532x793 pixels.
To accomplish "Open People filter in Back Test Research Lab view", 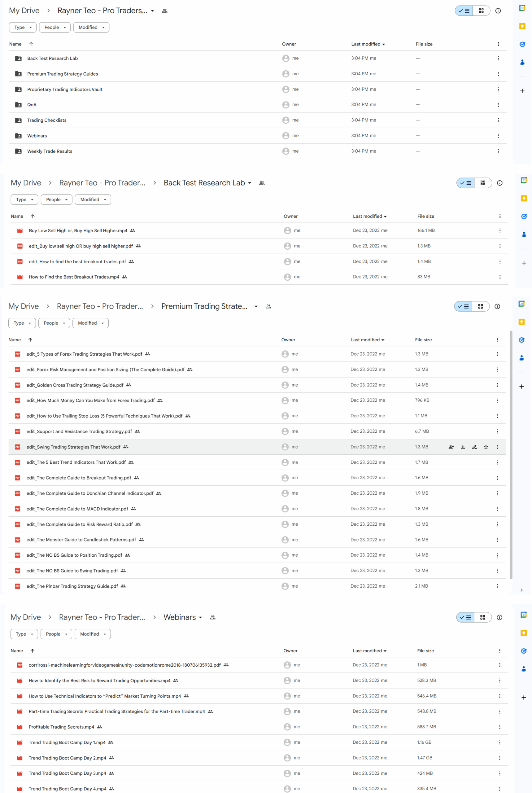I will [57, 199].
